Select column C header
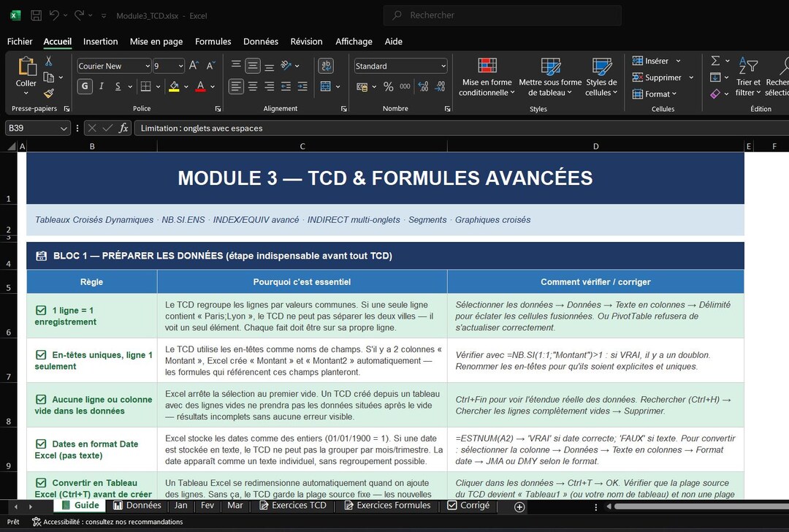Image resolution: width=789 pixels, height=532 pixels. coord(302,146)
